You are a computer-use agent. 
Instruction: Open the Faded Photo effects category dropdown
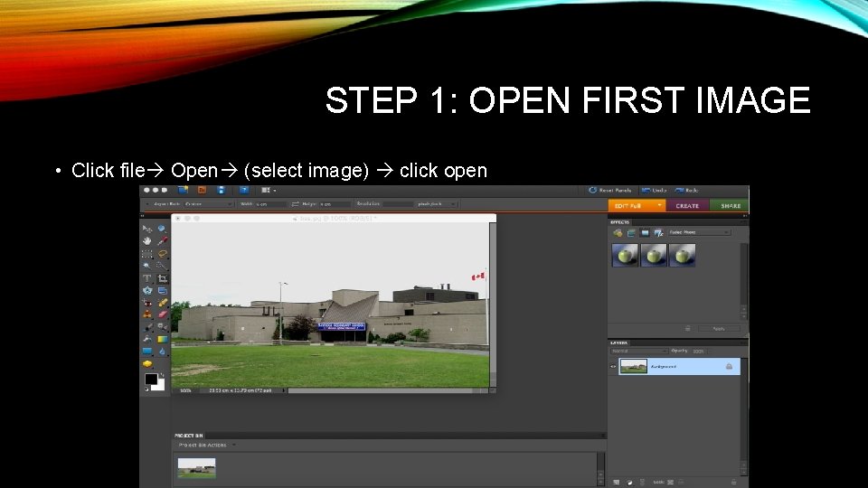(x=699, y=232)
